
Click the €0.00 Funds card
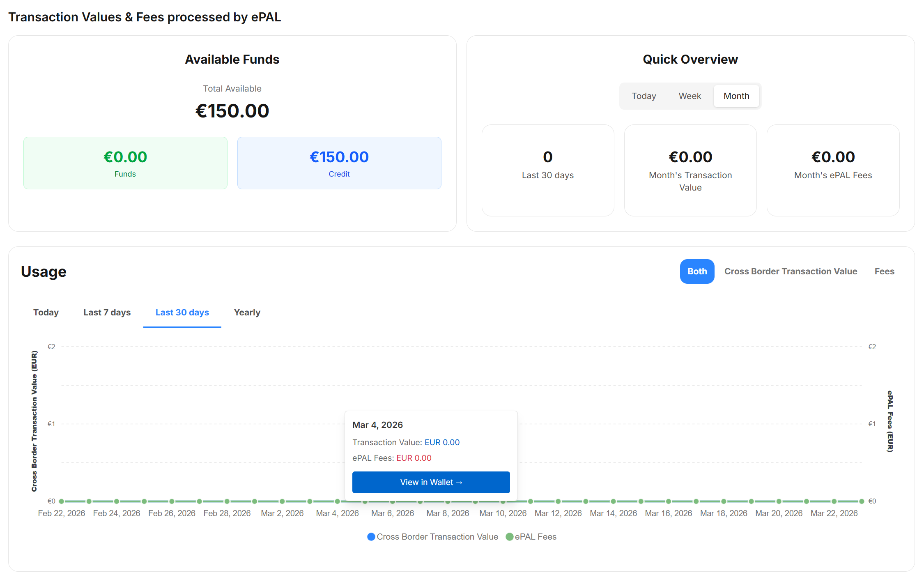[125, 163]
